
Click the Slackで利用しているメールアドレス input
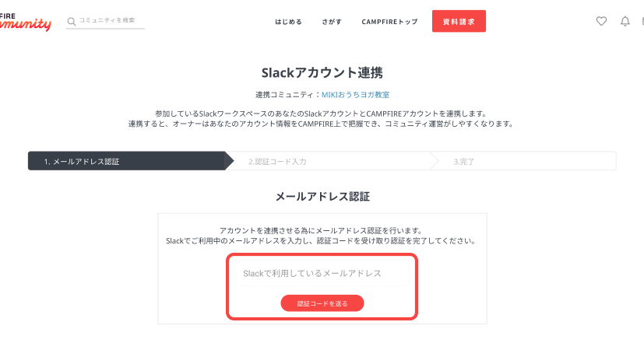pos(322,274)
